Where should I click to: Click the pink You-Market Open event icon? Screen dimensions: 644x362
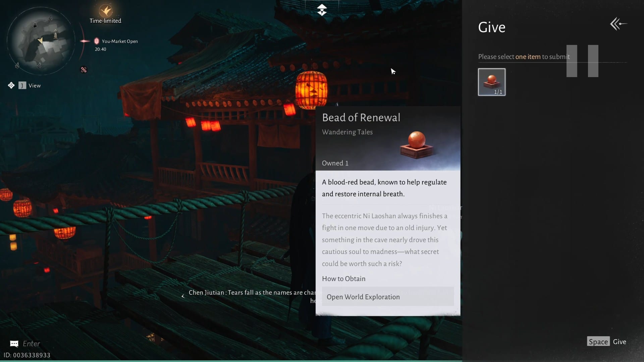click(97, 41)
